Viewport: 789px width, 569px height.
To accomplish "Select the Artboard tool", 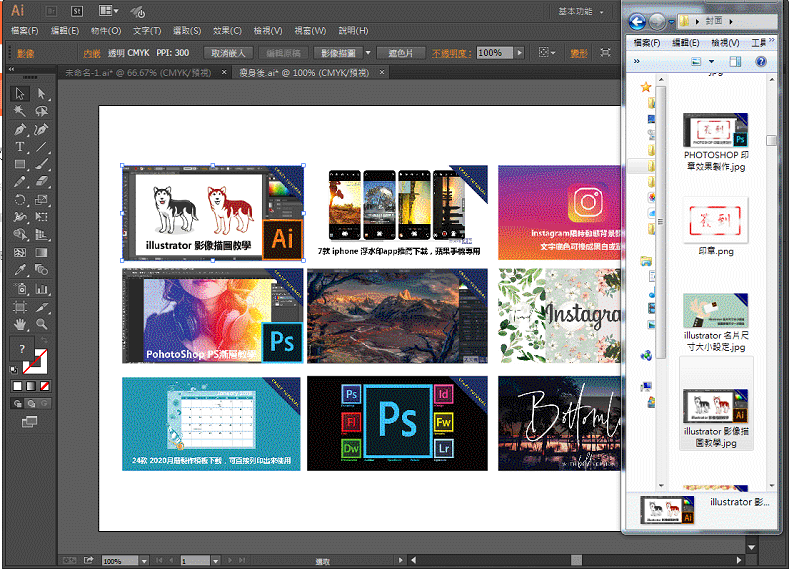I will [x=20, y=307].
